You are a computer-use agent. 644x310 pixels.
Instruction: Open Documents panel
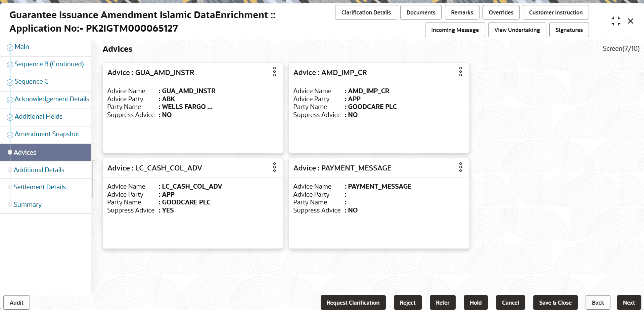[x=421, y=12]
